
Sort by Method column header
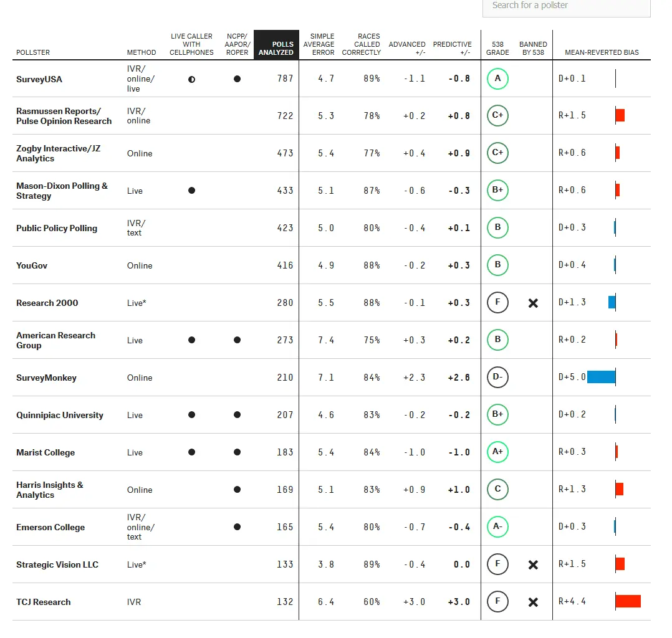pos(142,52)
